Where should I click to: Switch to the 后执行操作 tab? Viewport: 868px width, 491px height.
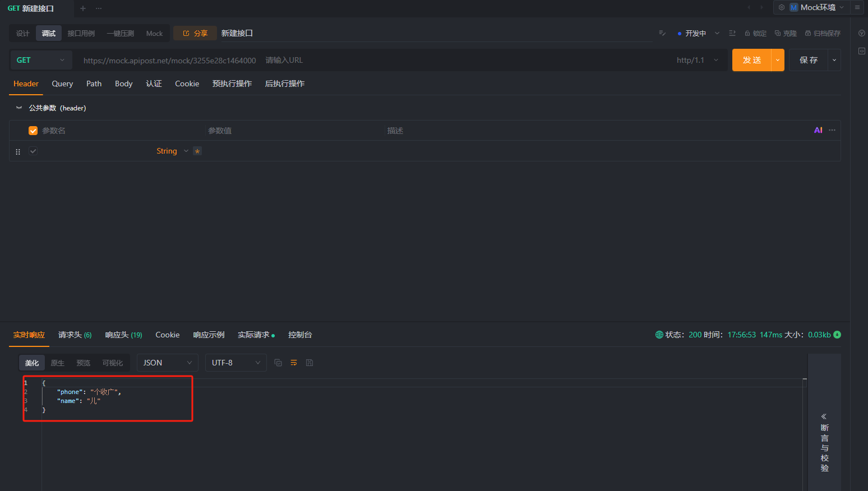click(285, 84)
